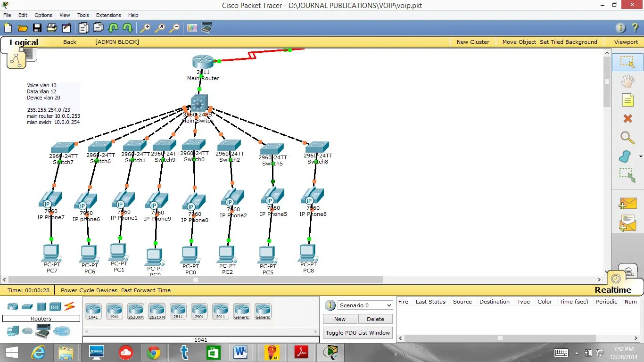Open the View menu
Image resolution: width=644 pixels, height=362 pixels.
[x=65, y=15]
